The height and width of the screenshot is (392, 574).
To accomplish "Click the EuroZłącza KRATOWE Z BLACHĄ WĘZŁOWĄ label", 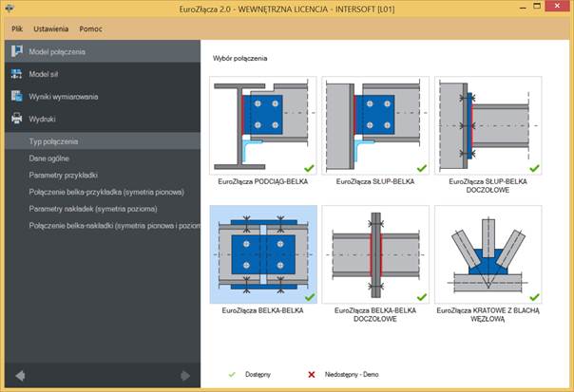I will pyautogui.click(x=488, y=314).
